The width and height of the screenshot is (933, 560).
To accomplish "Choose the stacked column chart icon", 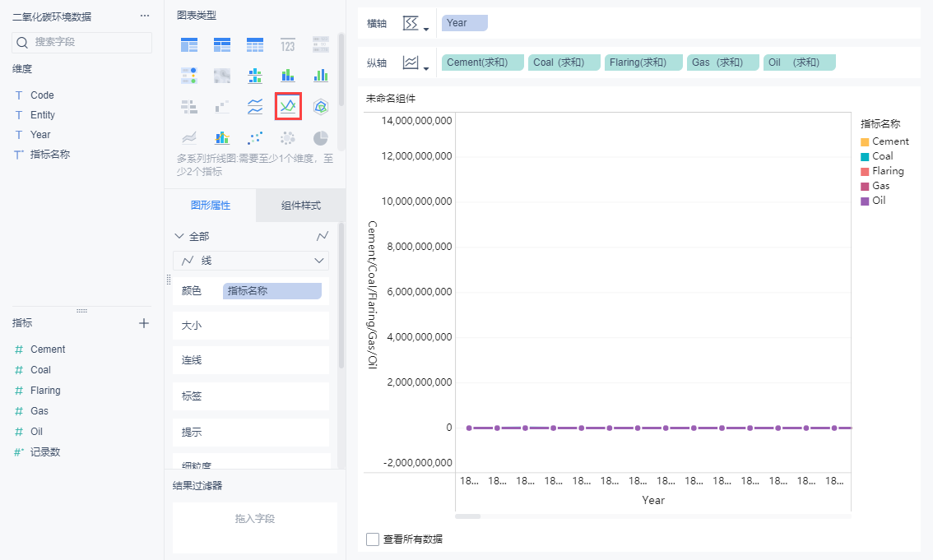I will 287,76.
